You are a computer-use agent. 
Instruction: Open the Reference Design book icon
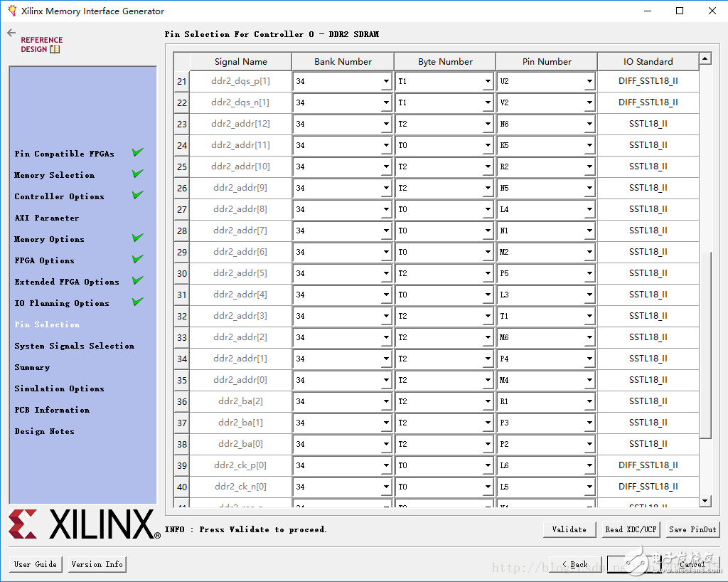[x=55, y=49]
